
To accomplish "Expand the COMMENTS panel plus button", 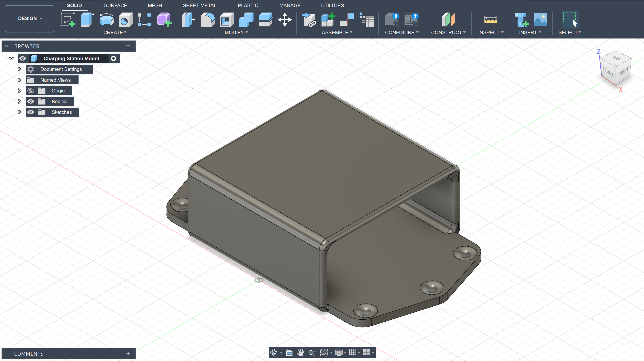I will tap(128, 353).
